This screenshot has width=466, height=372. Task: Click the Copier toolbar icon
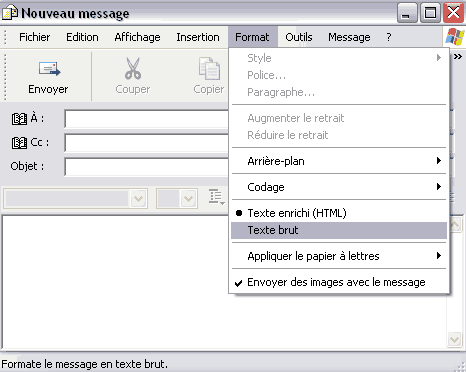click(209, 68)
